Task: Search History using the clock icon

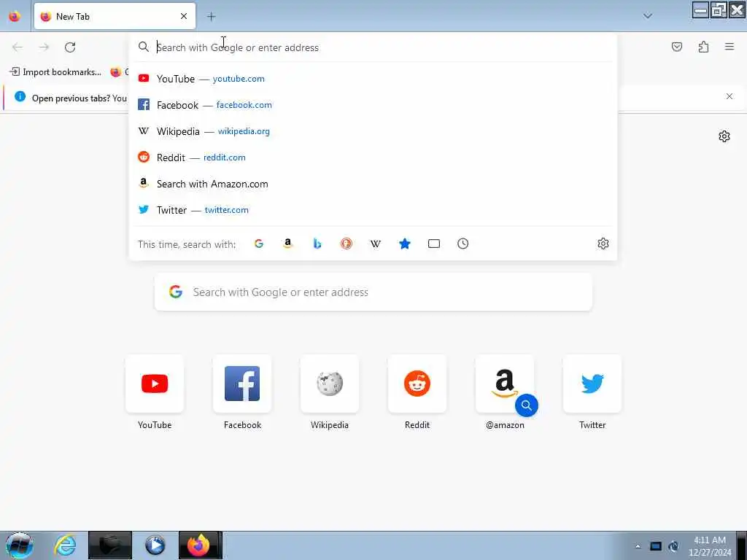Action: tap(463, 244)
